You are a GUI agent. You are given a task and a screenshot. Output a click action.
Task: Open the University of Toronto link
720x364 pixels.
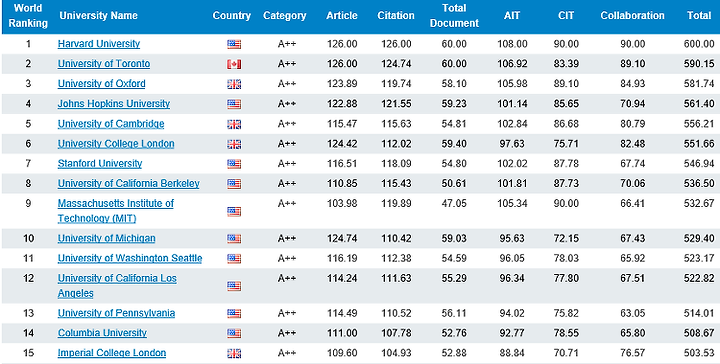[x=104, y=64]
